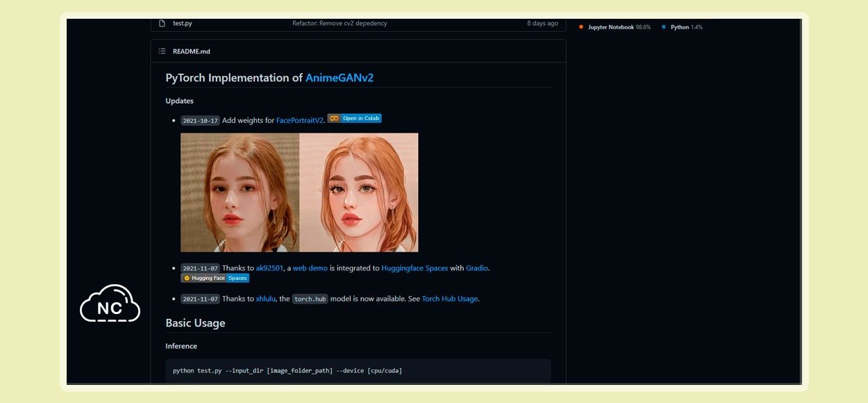This screenshot has width=868, height=403.
Task: Click the torch.hub code label
Action: click(x=310, y=299)
